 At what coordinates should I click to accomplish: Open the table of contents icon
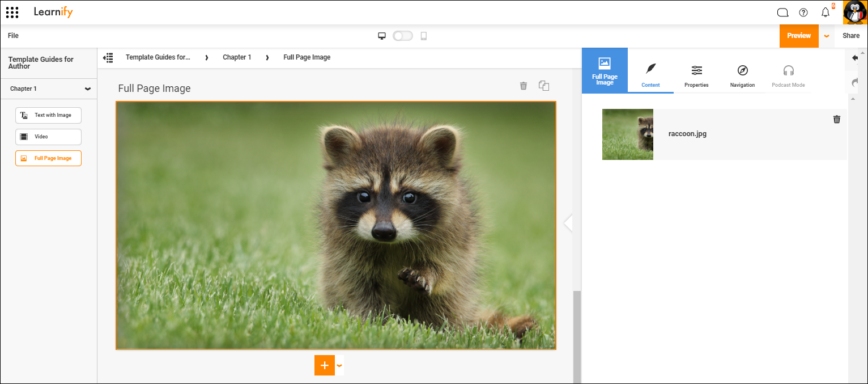coord(108,57)
